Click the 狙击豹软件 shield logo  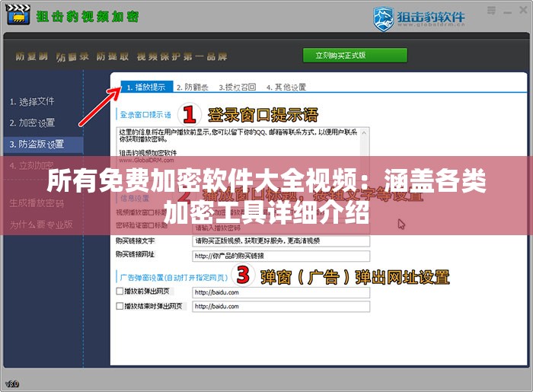coord(383,18)
